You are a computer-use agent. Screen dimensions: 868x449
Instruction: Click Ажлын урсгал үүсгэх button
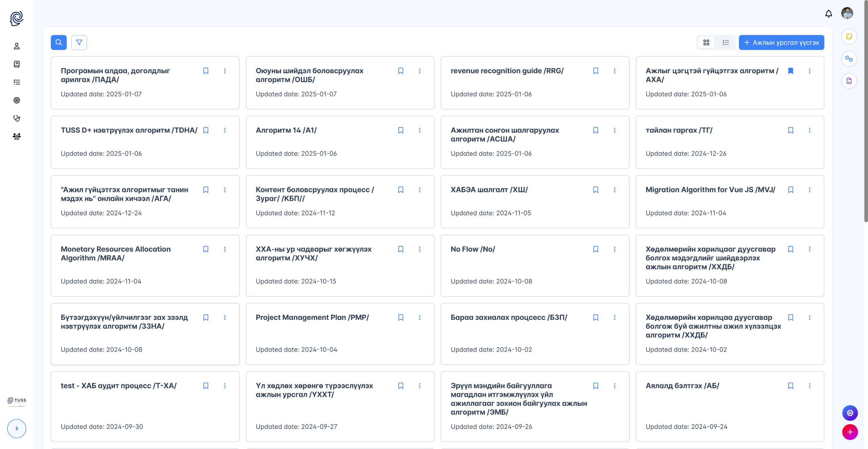click(781, 42)
